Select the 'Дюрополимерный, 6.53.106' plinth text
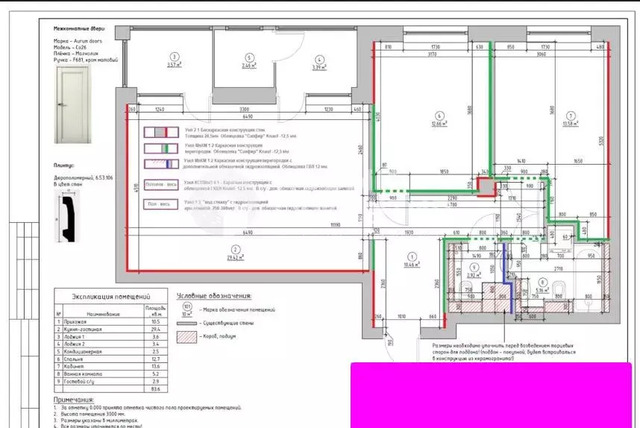640x428 pixels. [83, 178]
